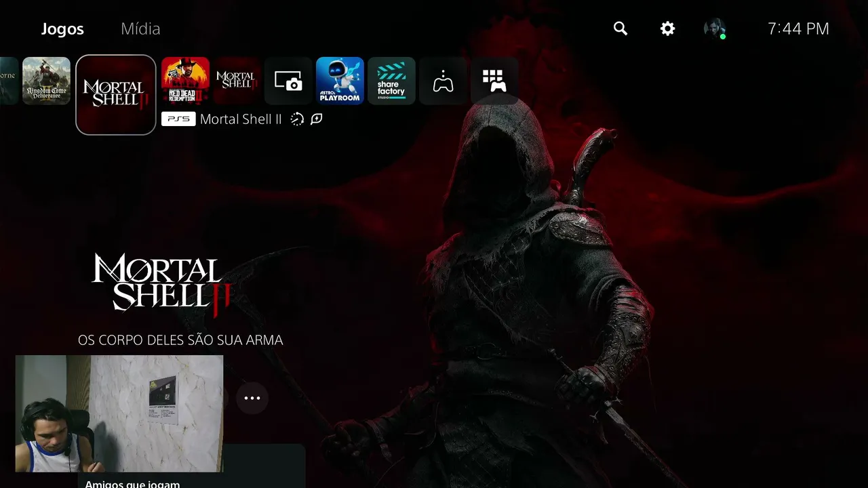Viewport: 868px width, 488px height.
Task: Open the search magnifier icon
Action: [x=620, y=28]
